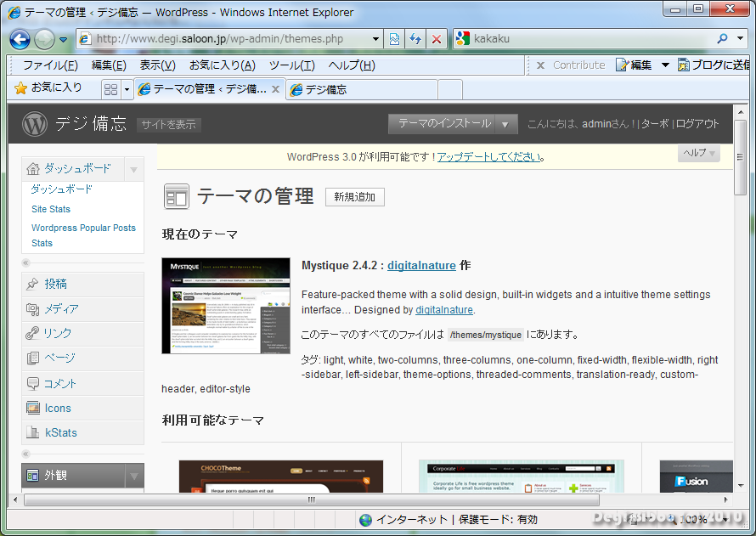Click the 新規追加 button
The width and height of the screenshot is (756, 536).
click(354, 197)
